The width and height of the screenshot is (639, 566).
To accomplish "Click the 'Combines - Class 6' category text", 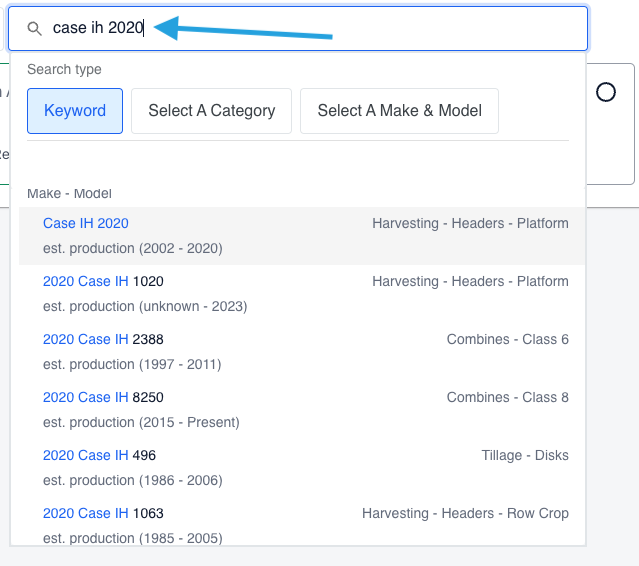I will 507,339.
